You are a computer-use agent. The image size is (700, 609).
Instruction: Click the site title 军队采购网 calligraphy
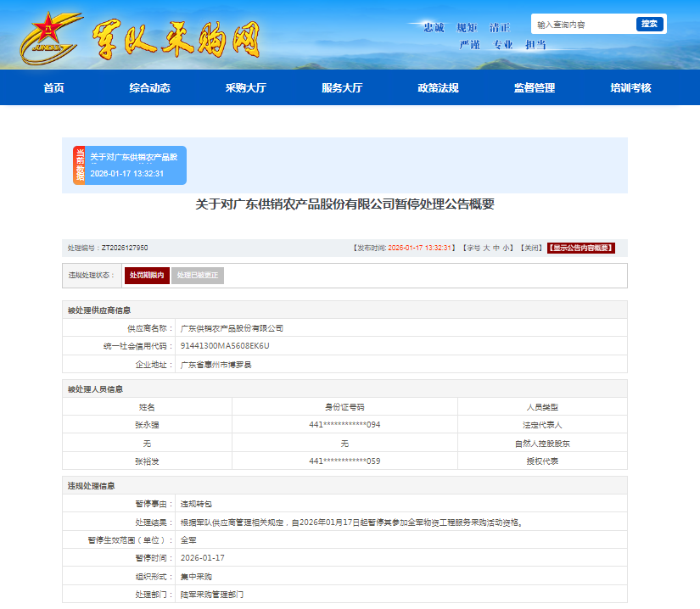click(176, 39)
